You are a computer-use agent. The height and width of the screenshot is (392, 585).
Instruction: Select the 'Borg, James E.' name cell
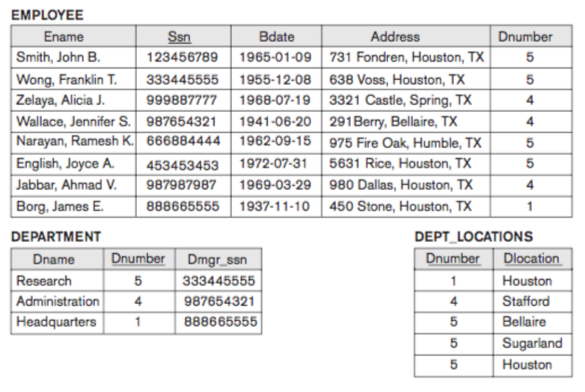51,207
